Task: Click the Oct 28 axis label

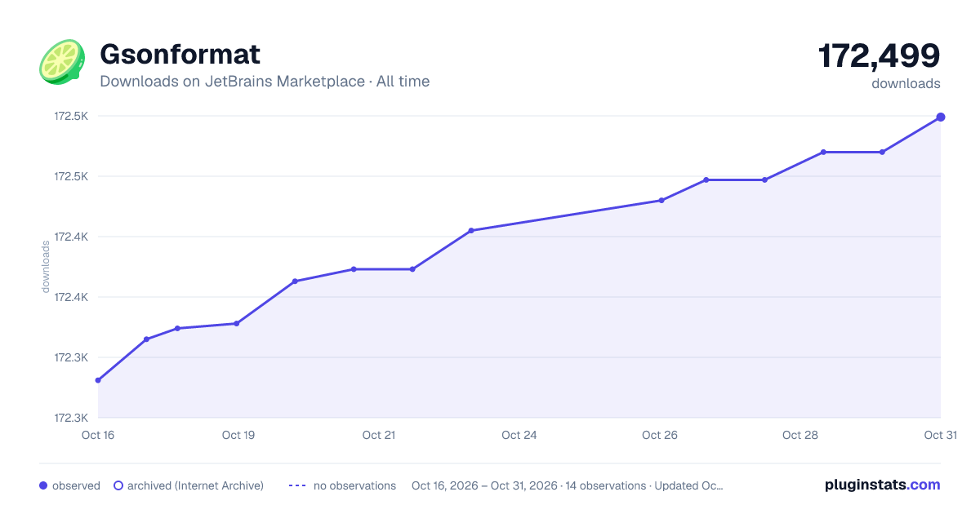Action: [800, 435]
